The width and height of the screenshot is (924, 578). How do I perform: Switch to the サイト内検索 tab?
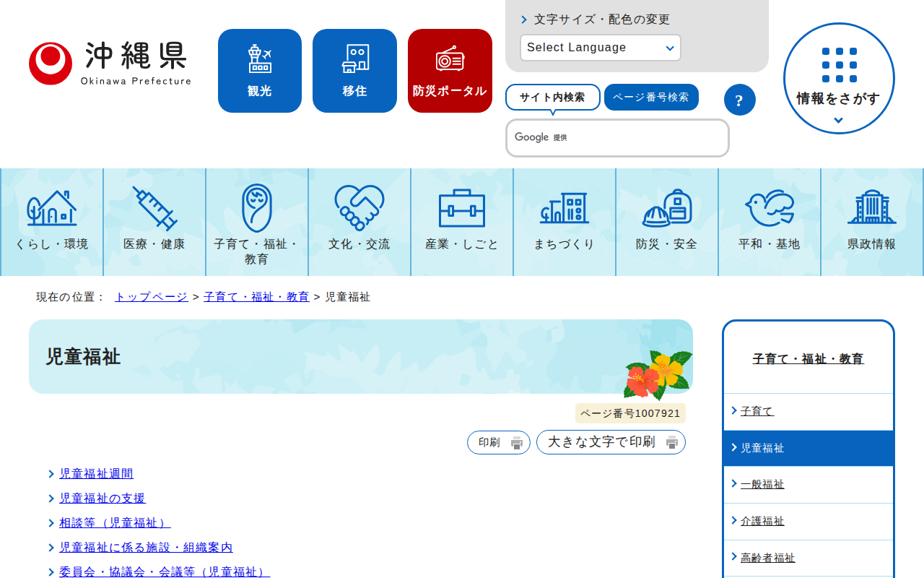coord(553,97)
